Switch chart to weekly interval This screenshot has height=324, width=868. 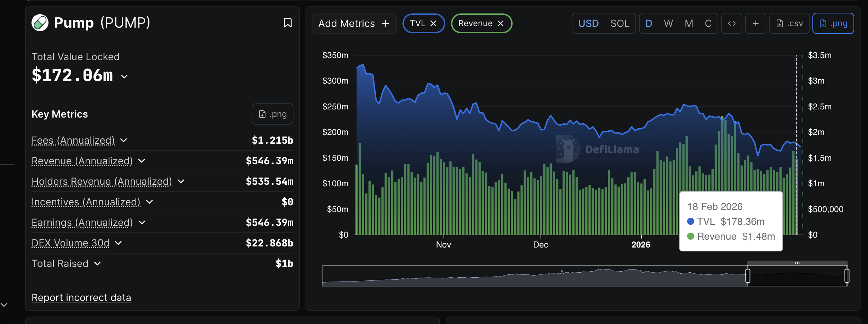(x=668, y=23)
